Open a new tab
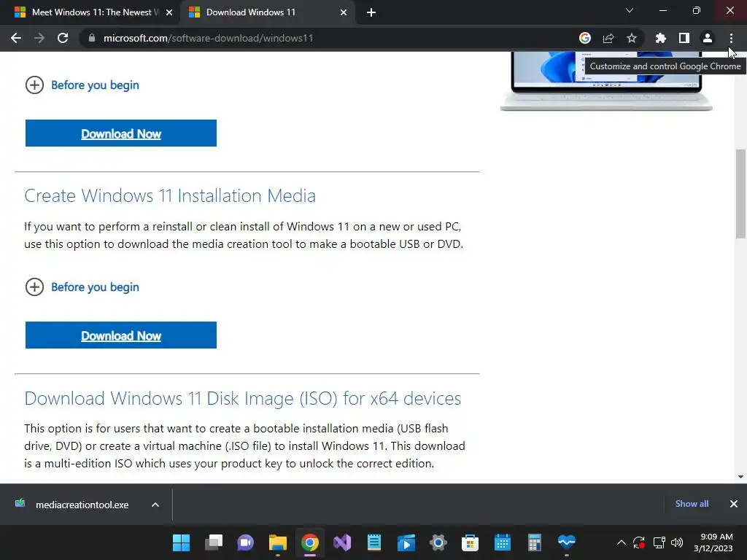747x560 pixels. [x=371, y=12]
